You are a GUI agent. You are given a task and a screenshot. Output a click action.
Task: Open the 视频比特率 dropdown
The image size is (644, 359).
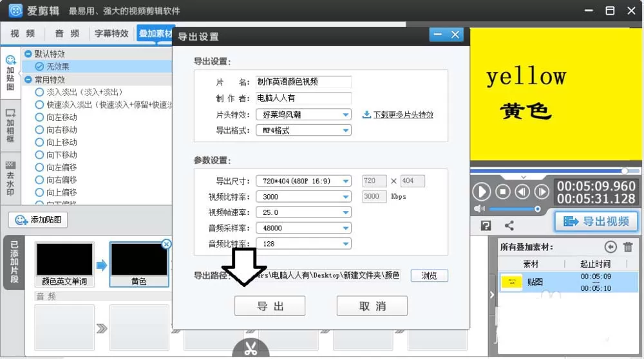point(303,197)
